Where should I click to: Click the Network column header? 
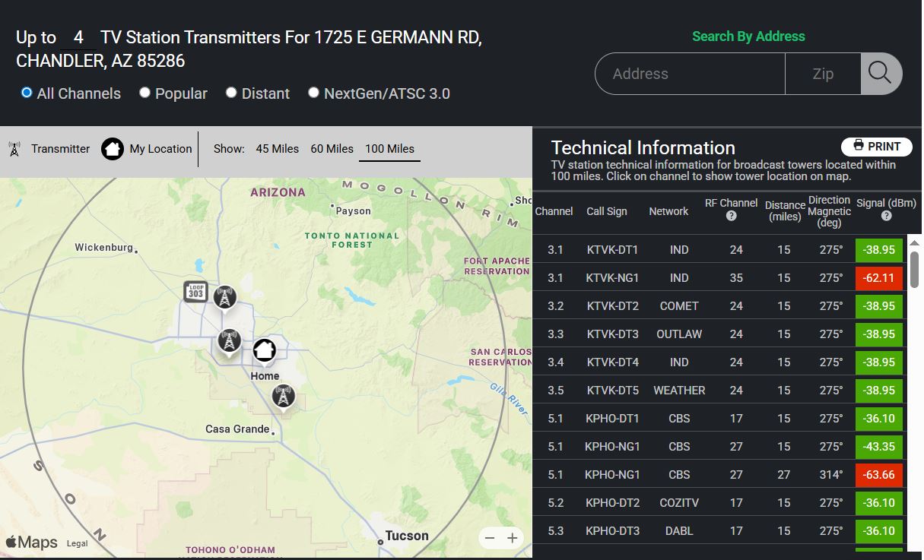pos(668,211)
